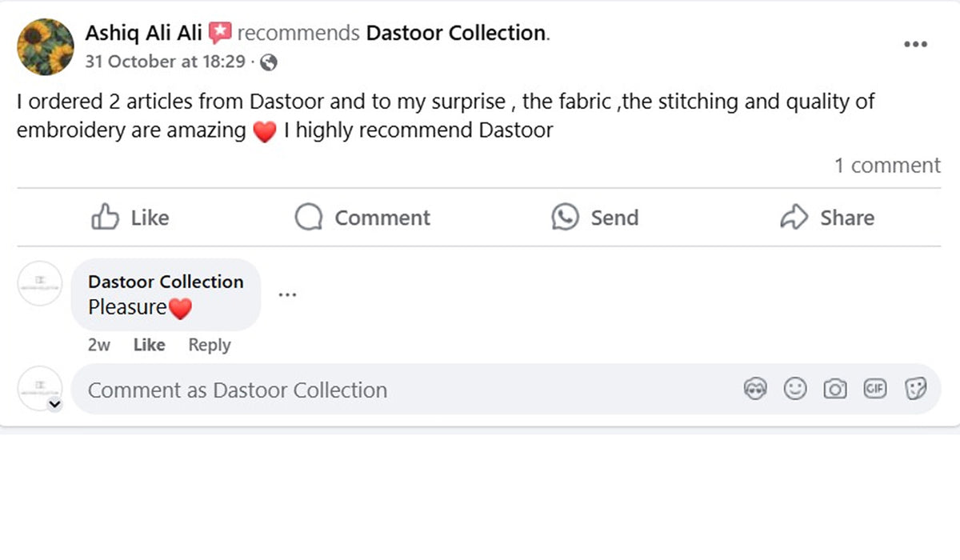960x560 pixels.
Task: Attach a photo with camera icon
Action: (834, 390)
